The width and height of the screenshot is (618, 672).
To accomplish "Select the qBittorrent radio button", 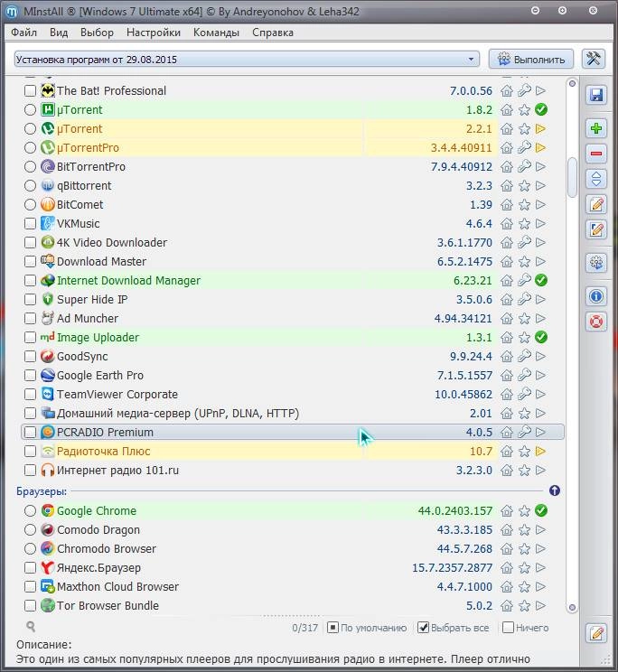I will point(30,185).
